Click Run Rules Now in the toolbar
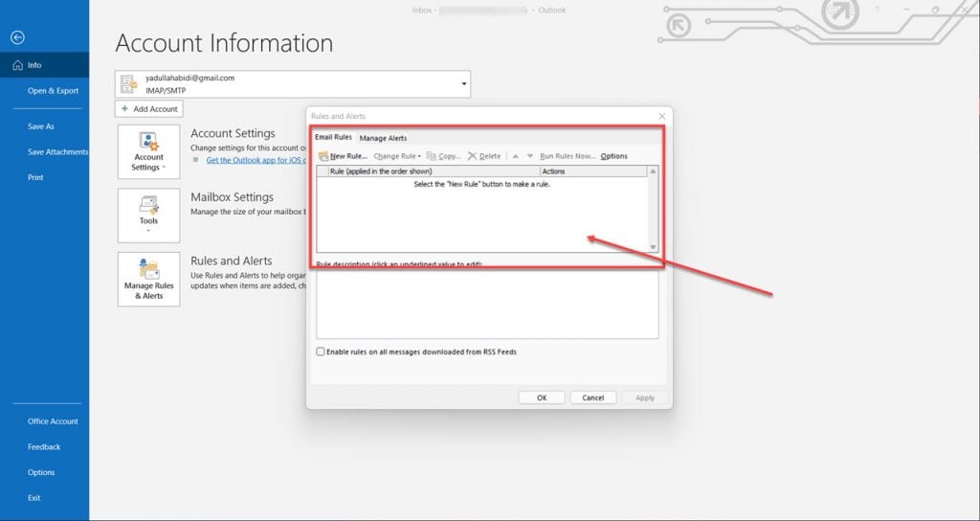The image size is (980, 521). click(568, 156)
